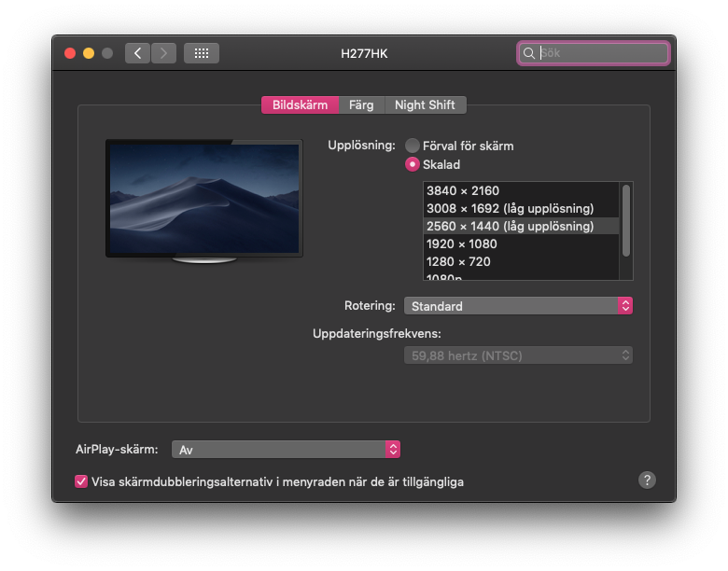Choose 3840 × 2160 resolution
Image resolution: width=728 pixels, height=571 pixels.
521,190
